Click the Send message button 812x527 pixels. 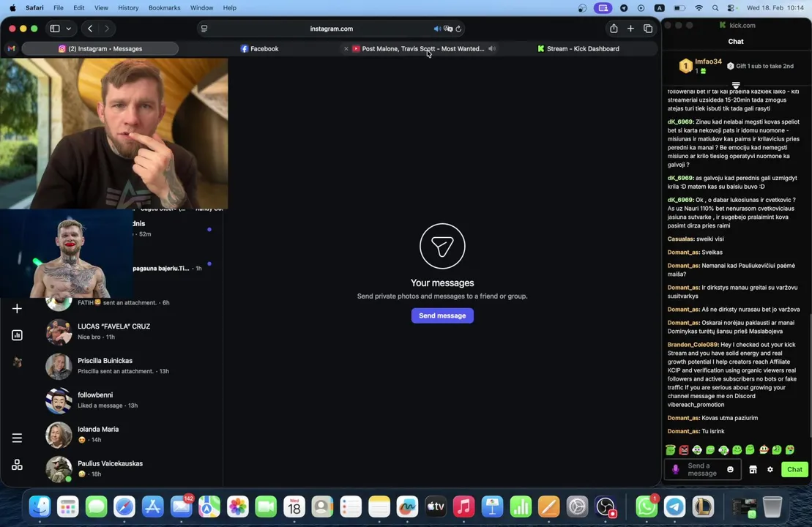click(442, 315)
